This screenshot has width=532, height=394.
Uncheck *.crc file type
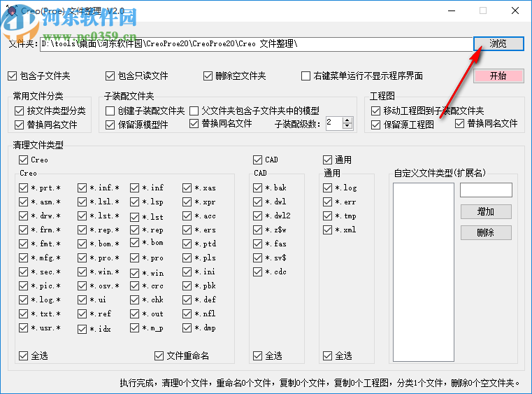[x=135, y=286]
